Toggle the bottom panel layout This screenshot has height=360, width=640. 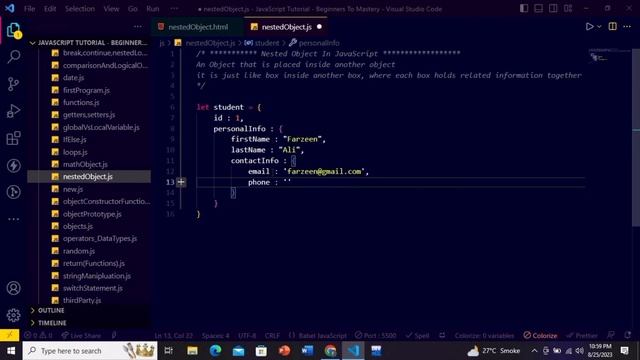(x=539, y=9)
